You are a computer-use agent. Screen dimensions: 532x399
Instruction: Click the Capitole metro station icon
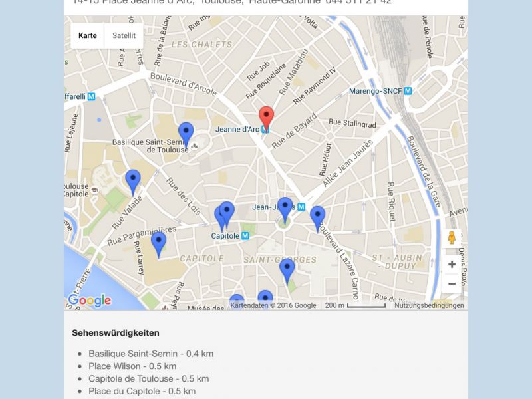245,236
